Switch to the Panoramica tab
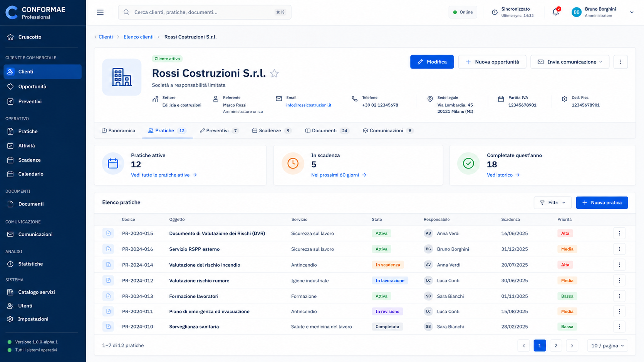The image size is (644, 362). click(x=118, y=131)
